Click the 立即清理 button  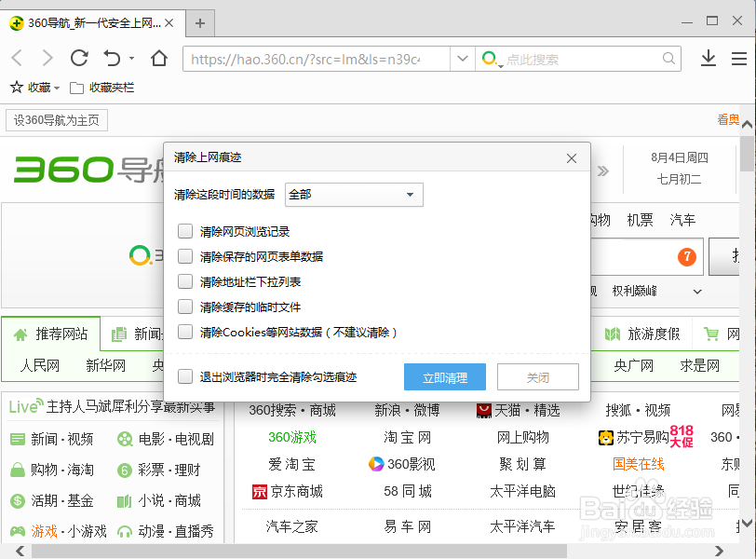444,377
